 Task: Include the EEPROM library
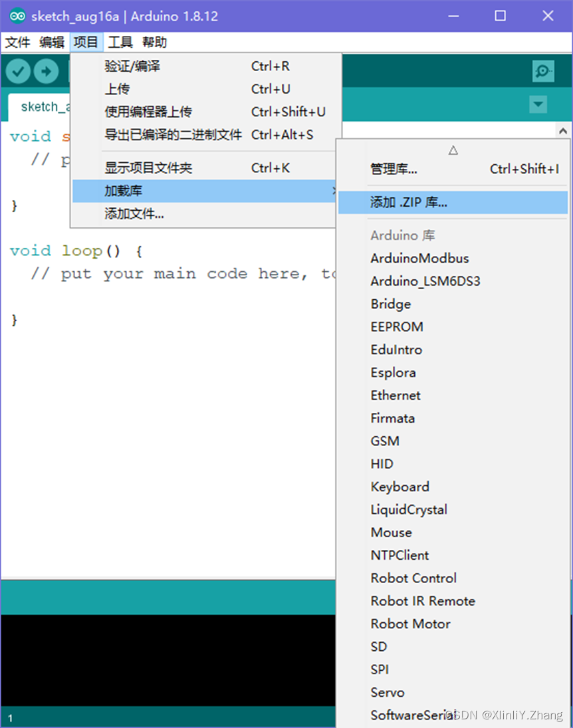click(x=453, y=327)
